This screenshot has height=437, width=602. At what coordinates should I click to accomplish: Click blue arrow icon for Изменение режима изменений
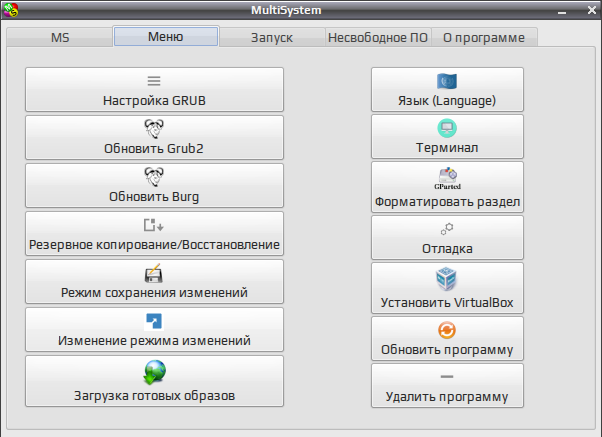pos(154,321)
